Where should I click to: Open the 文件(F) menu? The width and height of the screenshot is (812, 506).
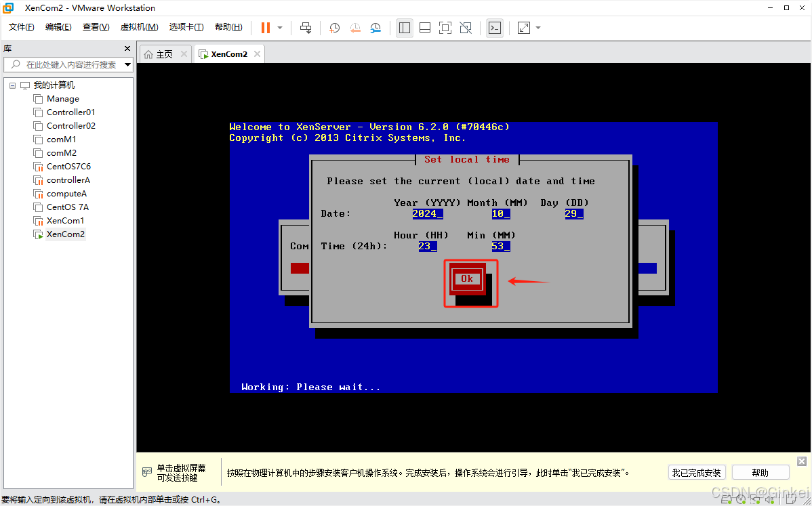point(22,27)
